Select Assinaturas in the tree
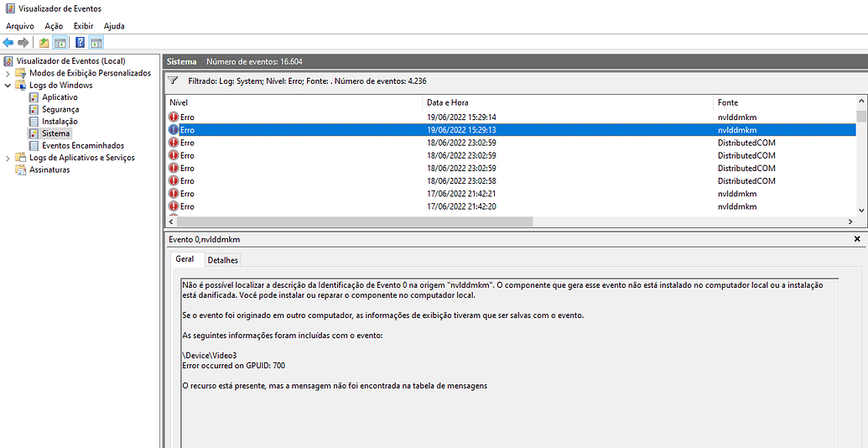This screenshot has height=448, width=868. point(49,170)
